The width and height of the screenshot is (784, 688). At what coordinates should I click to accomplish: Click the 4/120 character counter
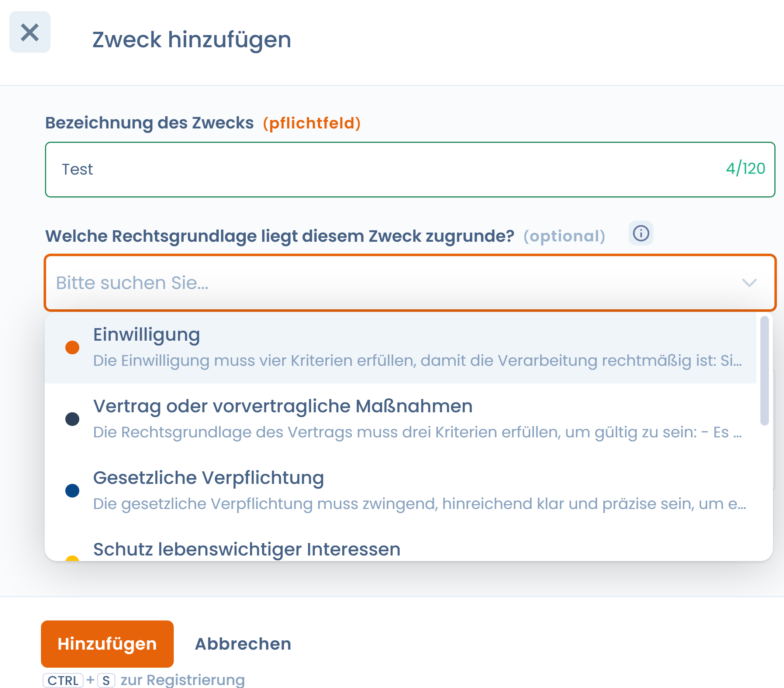pos(745,168)
